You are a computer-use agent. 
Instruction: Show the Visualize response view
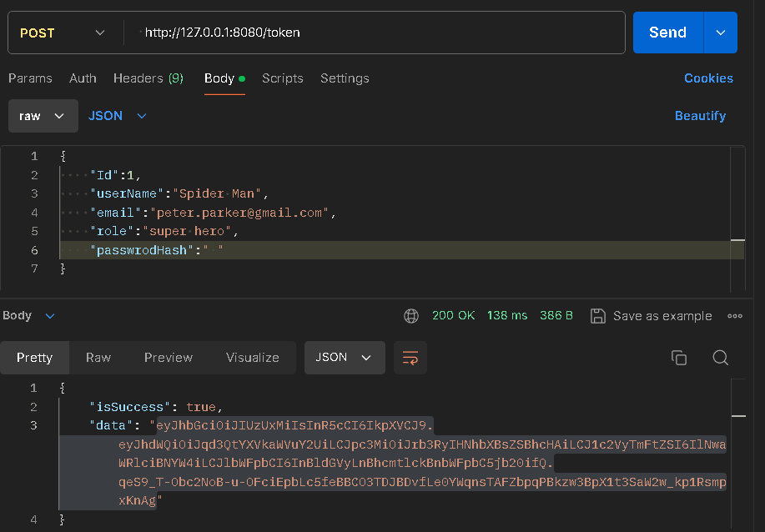click(252, 358)
